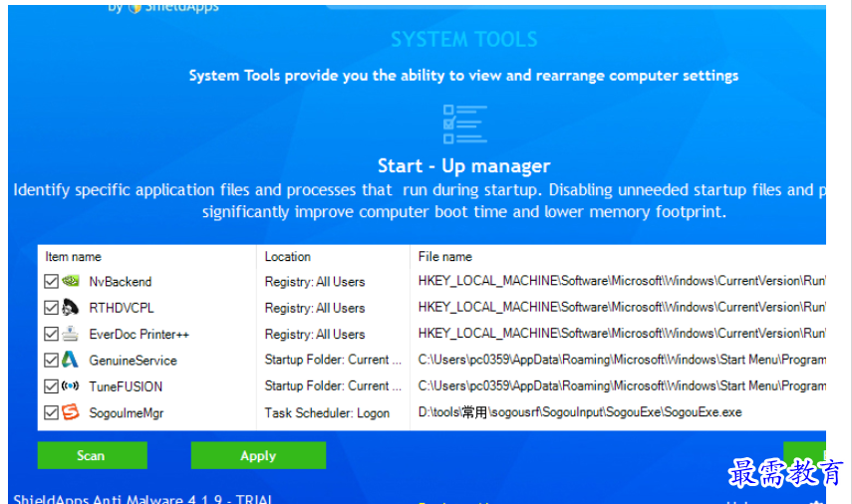Click GenuineService's Startup Folder location cell

pos(333,360)
